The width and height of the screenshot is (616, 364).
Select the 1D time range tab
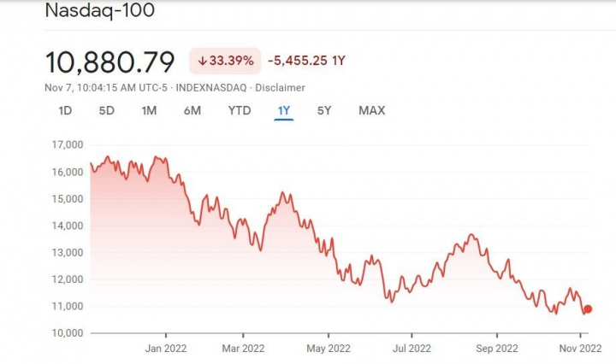[x=65, y=110]
